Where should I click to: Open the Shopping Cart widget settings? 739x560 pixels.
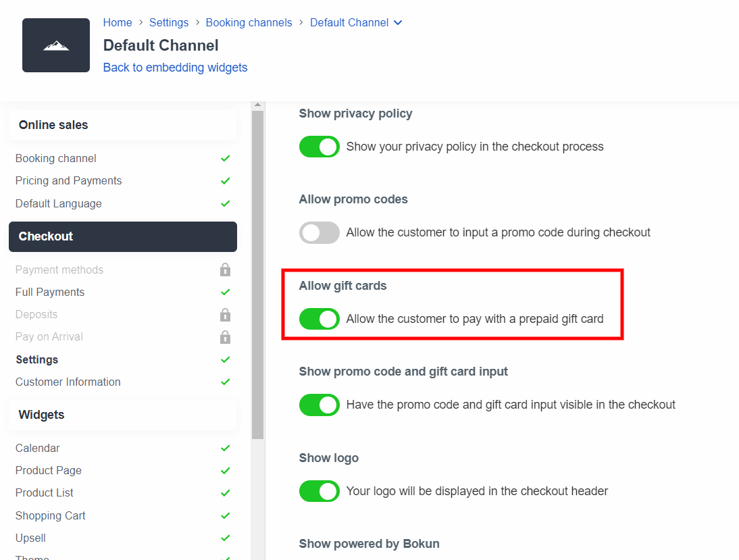coord(51,515)
